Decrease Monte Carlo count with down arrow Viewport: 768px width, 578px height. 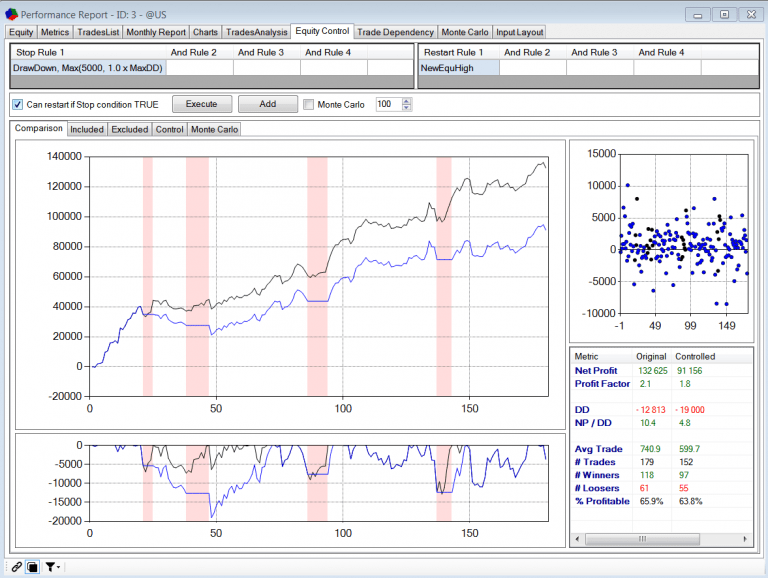click(x=406, y=108)
